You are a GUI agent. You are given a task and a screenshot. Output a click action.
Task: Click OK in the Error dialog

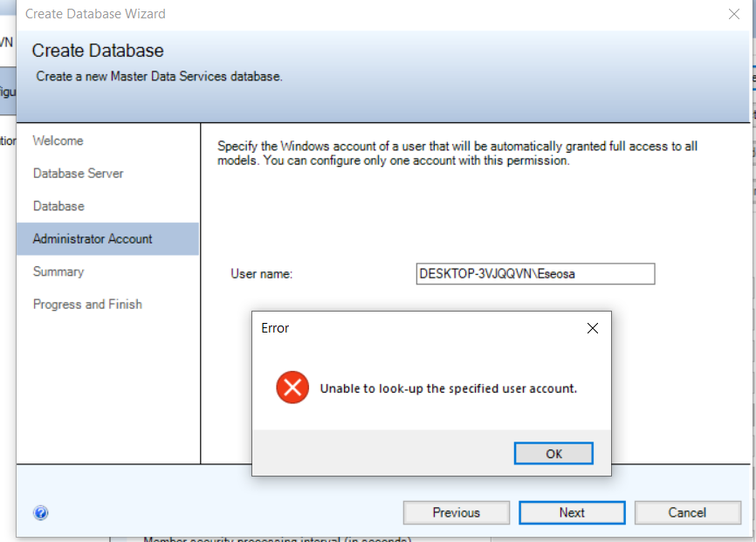pyautogui.click(x=553, y=453)
